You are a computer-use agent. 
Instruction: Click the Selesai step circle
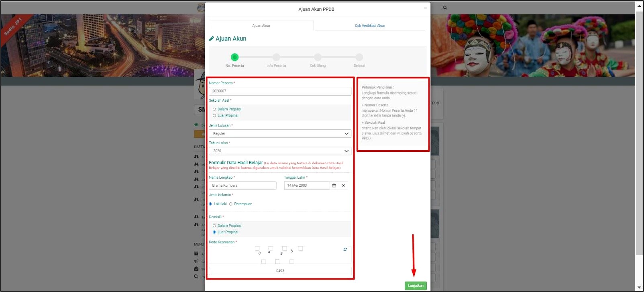pyautogui.click(x=359, y=57)
